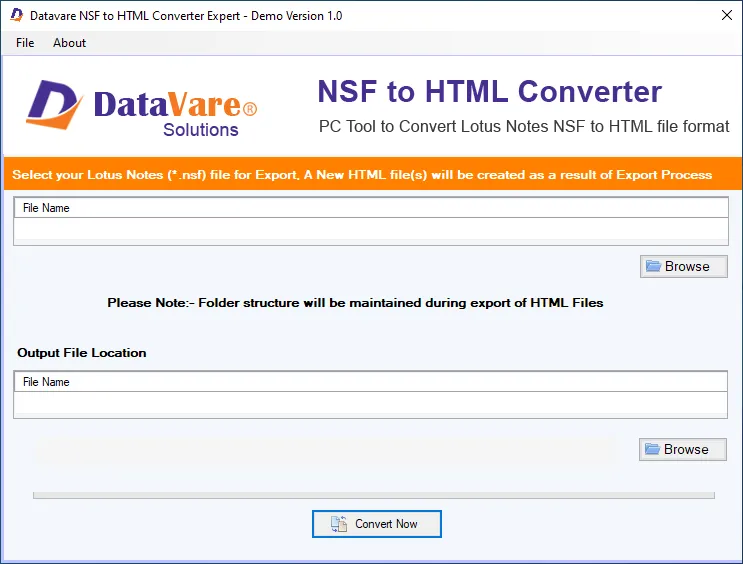Click the conversion progress bar
Screen dimensions: 743x564
374,495
